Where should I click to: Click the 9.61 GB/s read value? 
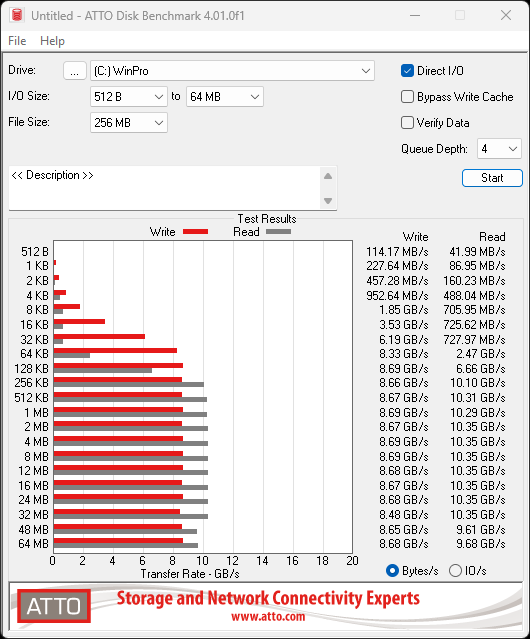[x=481, y=529]
